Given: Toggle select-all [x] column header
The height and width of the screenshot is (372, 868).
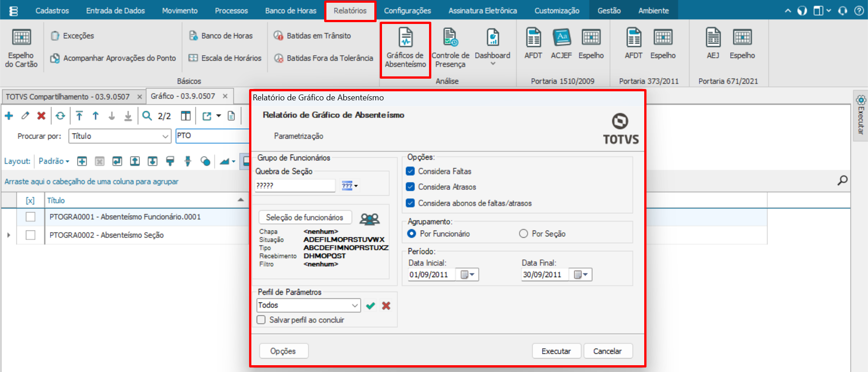Looking at the screenshot, I should [30, 200].
